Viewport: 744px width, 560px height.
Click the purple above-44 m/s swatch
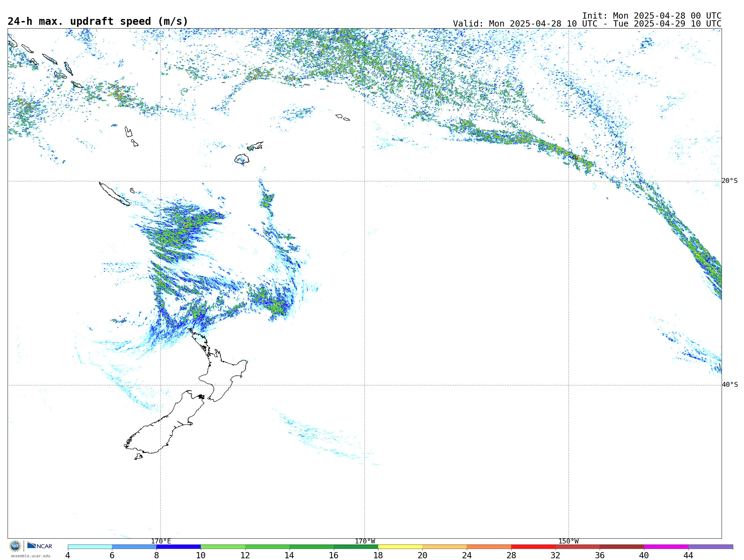(x=711, y=547)
